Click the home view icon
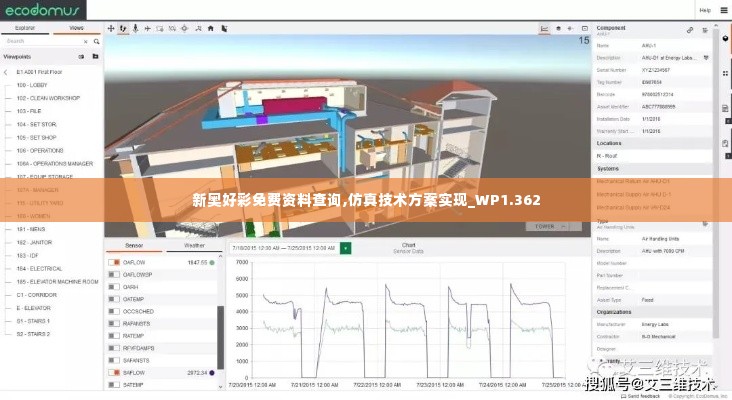Viewport: 732px width, 400px height. (211, 28)
